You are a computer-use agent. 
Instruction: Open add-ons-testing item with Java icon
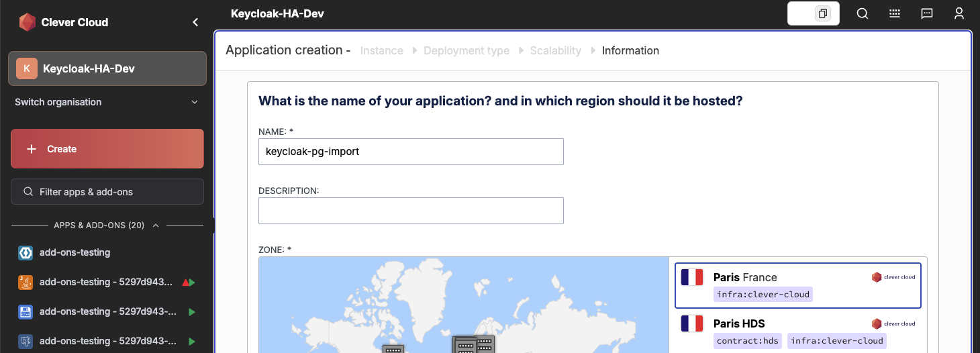click(x=107, y=282)
